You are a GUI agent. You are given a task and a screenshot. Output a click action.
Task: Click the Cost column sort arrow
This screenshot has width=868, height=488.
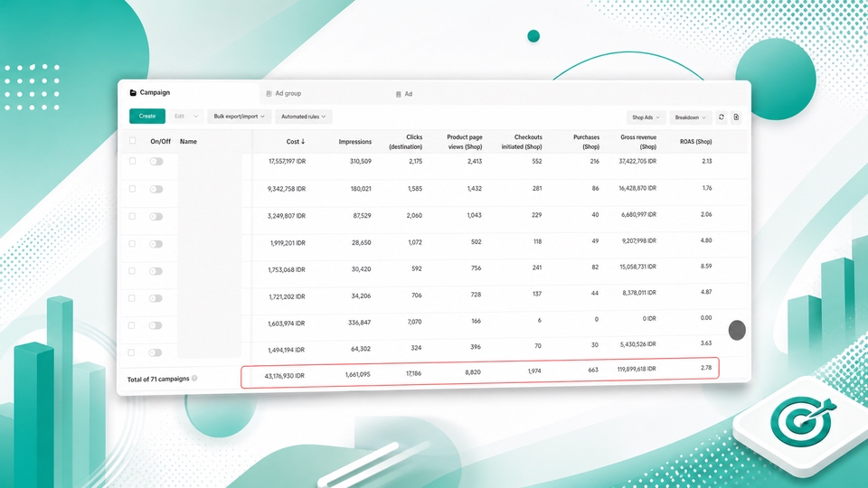(303, 142)
